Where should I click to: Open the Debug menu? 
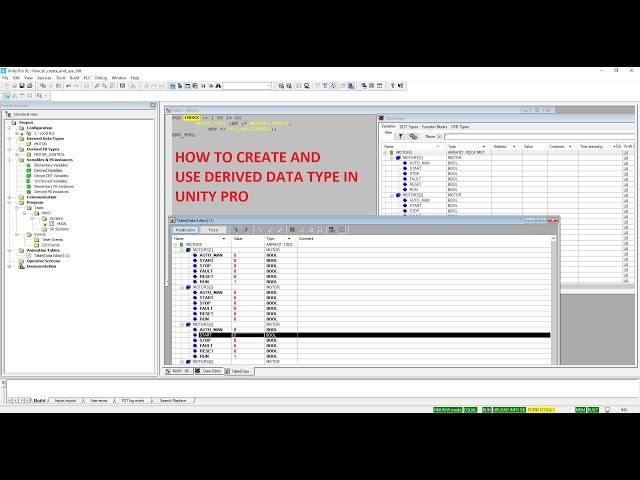(101, 78)
